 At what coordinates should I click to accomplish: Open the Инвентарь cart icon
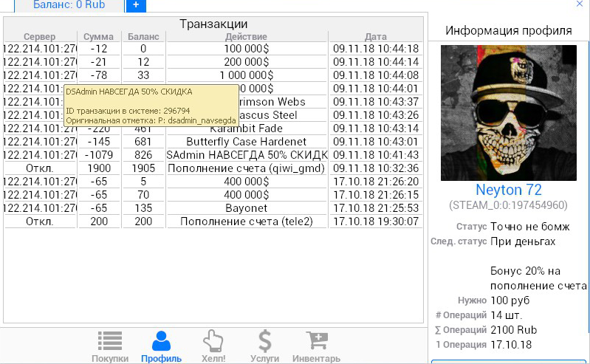point(317,346)
